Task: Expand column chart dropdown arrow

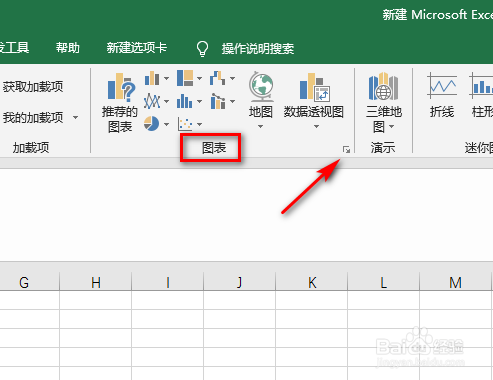Action: coord(166,79)
